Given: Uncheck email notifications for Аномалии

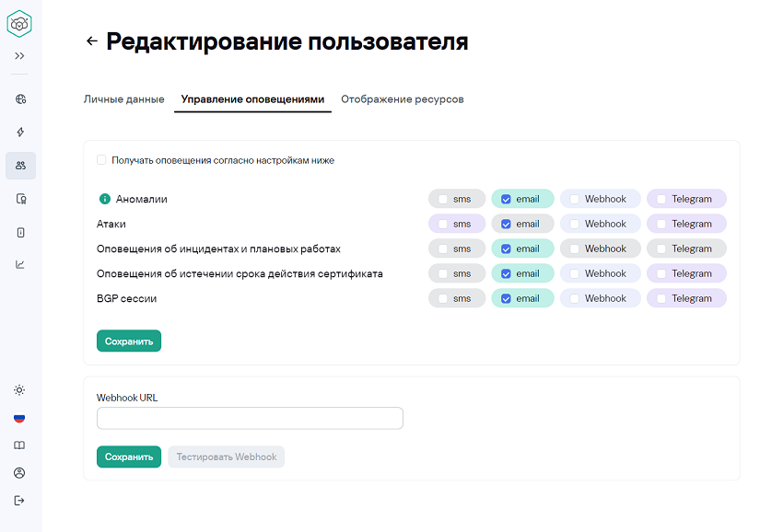Looking at the screenshot, I should (507, 198).
